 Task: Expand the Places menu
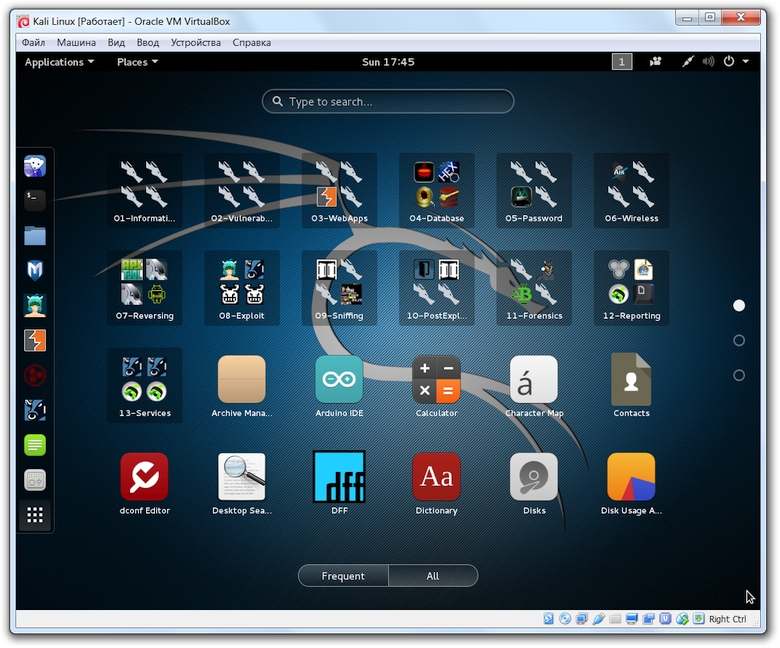(137, 62)
